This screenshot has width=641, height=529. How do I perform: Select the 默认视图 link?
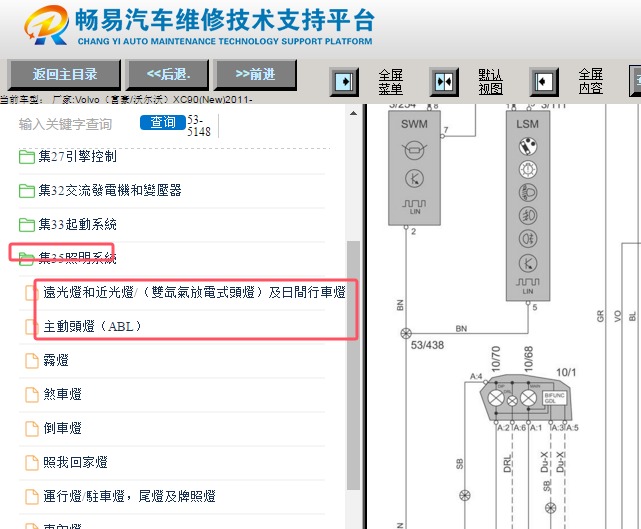491,82
